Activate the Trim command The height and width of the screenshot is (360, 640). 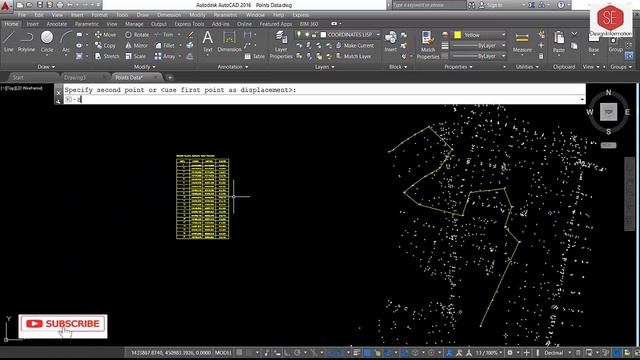pos(164,35)
